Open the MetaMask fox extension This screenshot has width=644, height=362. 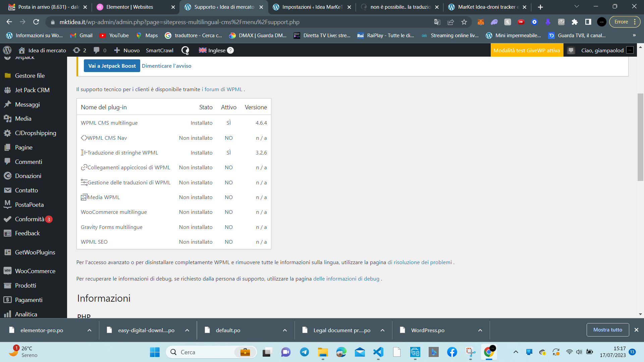[481, 22]
